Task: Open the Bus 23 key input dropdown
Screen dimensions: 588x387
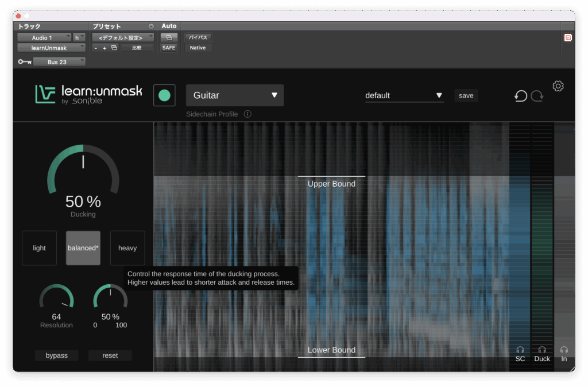Action: coord(59,62)
